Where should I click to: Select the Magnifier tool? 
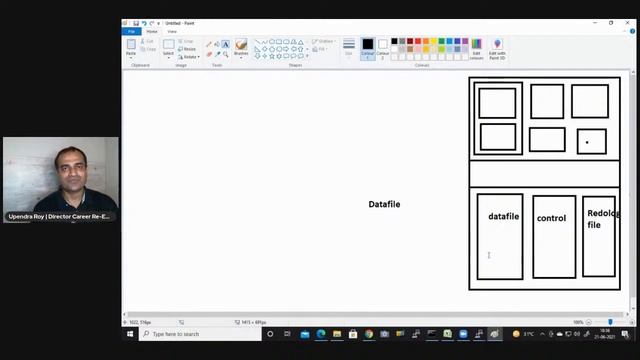click(x=225, y=54)
